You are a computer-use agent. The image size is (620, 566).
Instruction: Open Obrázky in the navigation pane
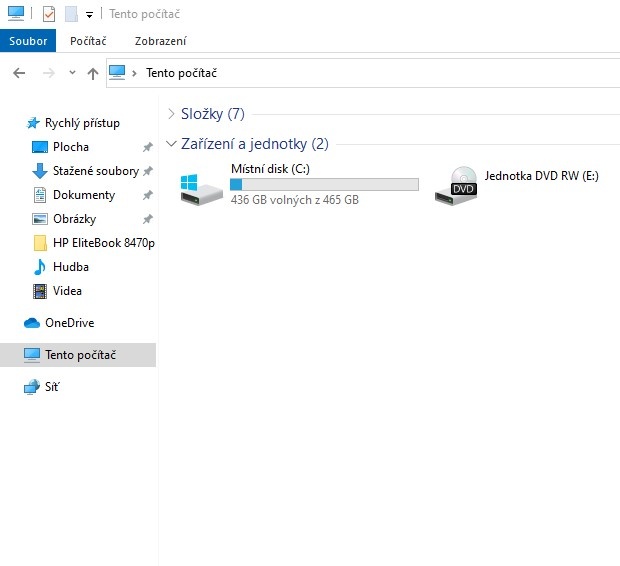click(74, 219)
